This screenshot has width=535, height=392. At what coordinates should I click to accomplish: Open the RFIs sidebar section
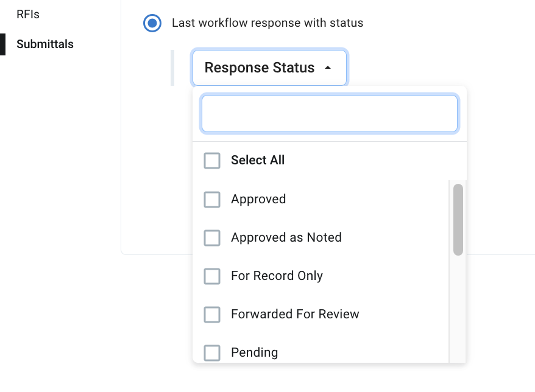click(28, 13)
